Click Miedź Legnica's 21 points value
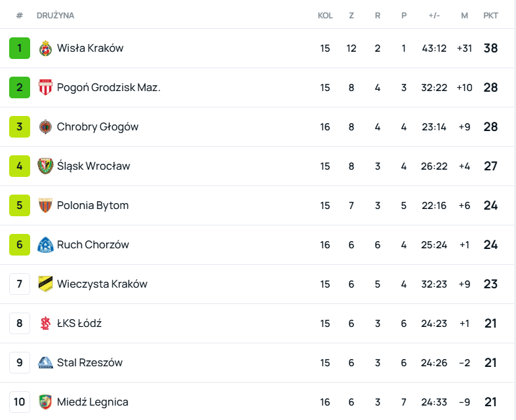Screen dimensions: 516x420 click(x=490, y=402)
